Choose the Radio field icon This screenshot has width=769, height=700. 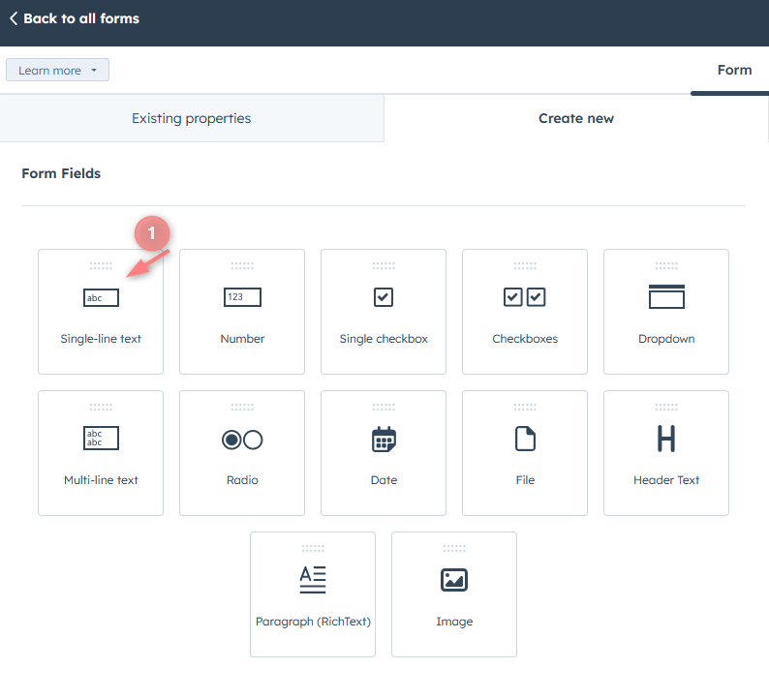[x=242, y=440]
